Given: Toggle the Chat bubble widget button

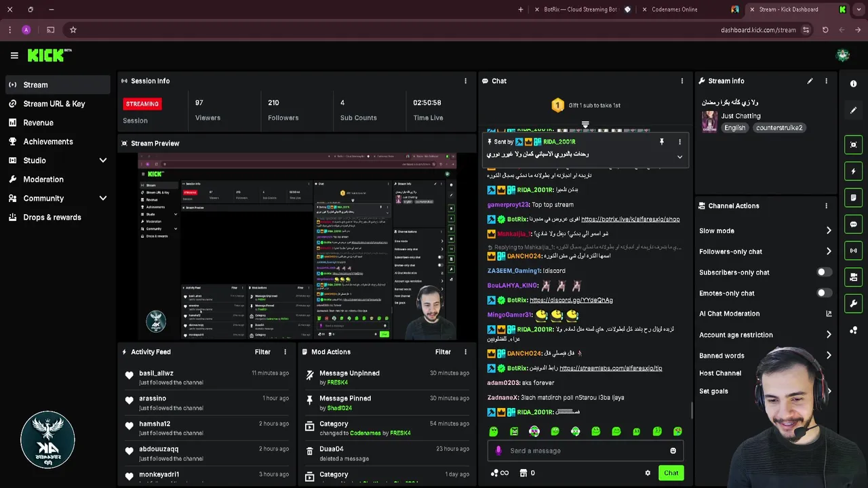Looking at the screenshot, I should pos(854,224).
